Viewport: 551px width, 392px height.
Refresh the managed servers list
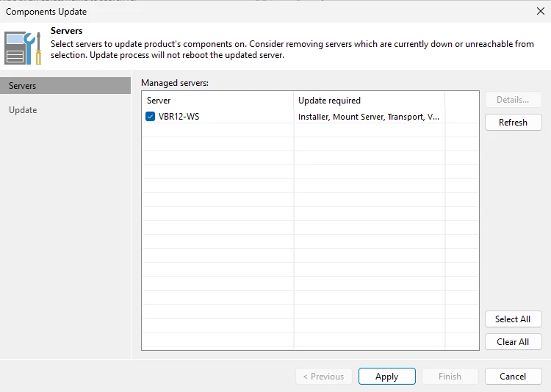coord(513,123)
